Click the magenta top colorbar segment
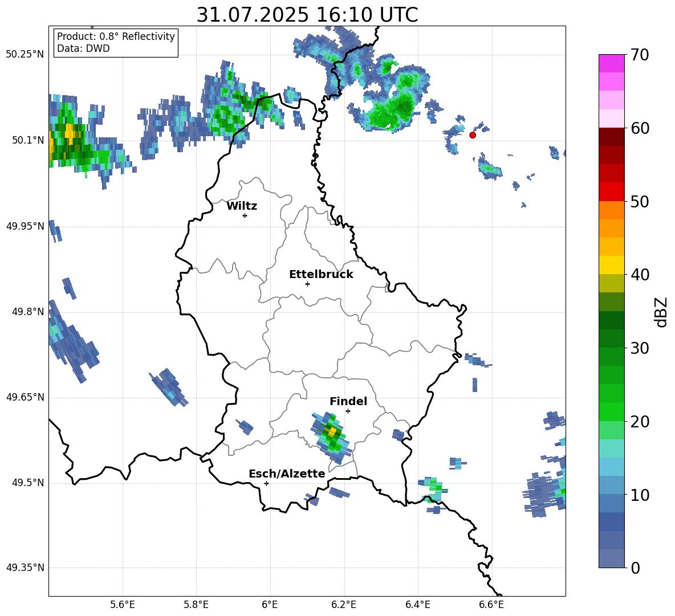The width and height of the screenshot is (675, 616). tap(611, 63)
